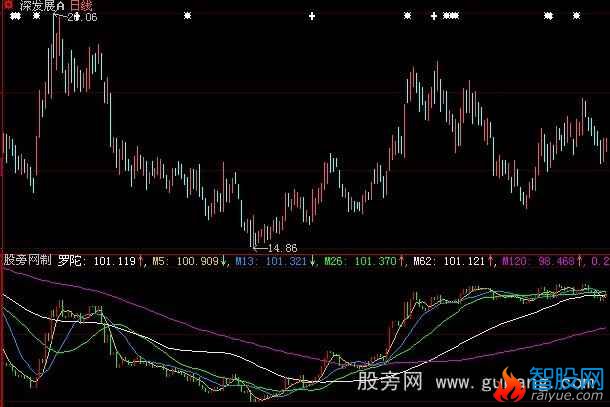This screenshot has width=610, height=407.
Task: Click the plus marker overlapping the 20.06 label
Action: (77, 16)
